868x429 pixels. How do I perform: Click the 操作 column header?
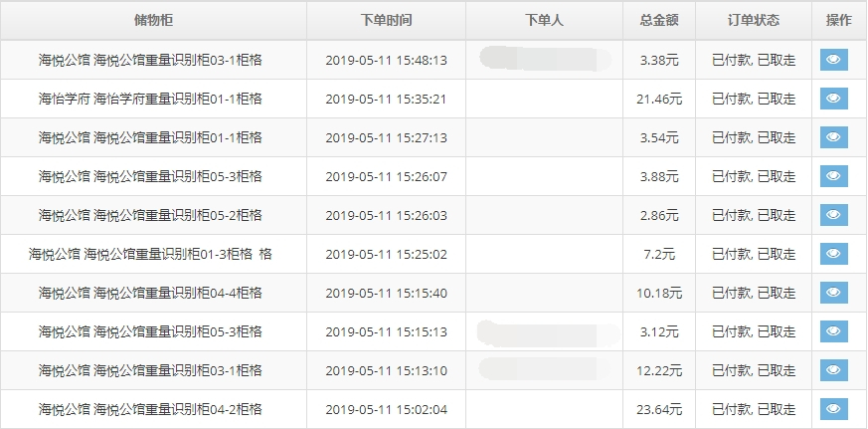(x=838, y=20)
